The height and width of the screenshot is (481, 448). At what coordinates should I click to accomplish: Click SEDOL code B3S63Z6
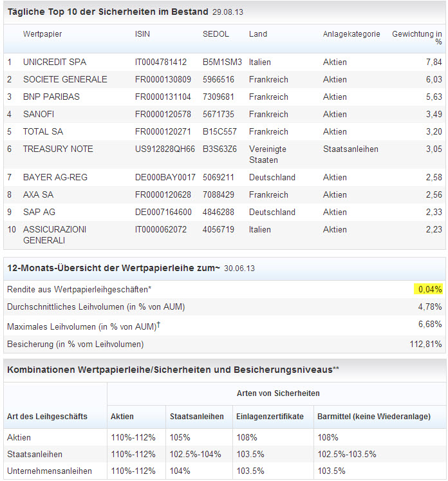pos(219,149)
